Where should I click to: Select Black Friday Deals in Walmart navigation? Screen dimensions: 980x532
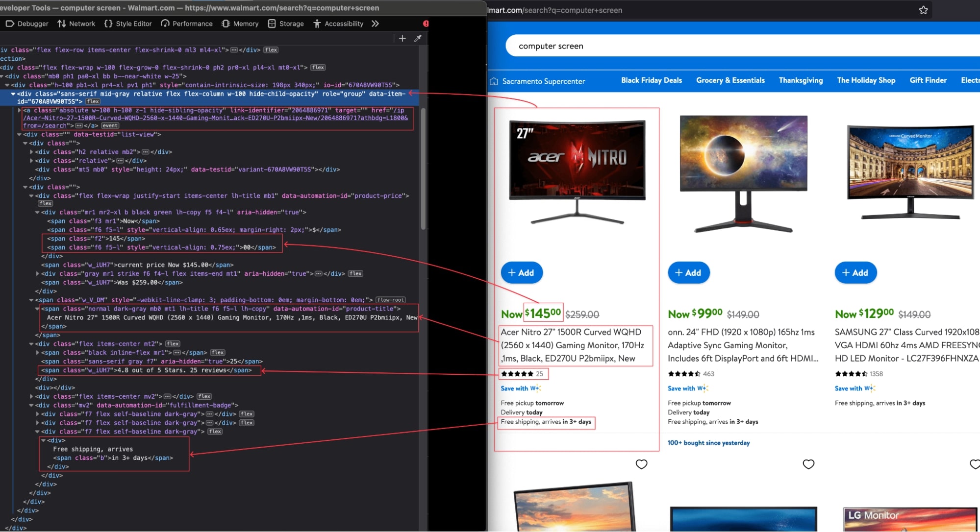tap(651, 80)
